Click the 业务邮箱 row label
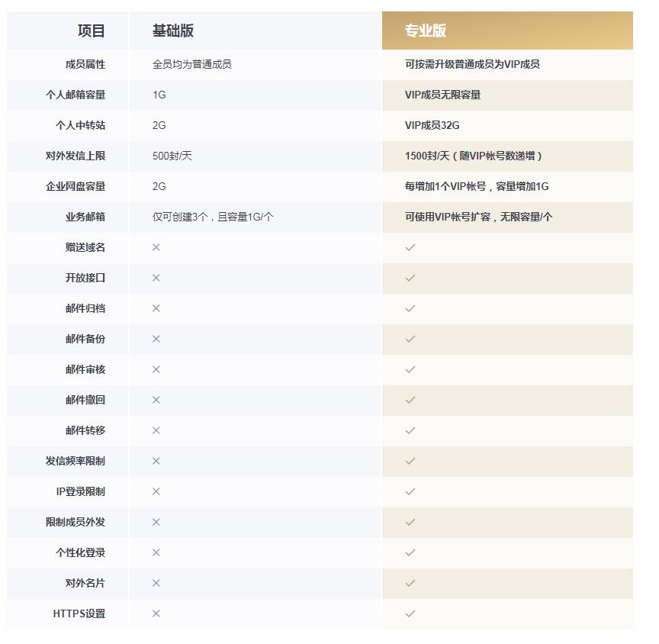This screenshot has height=644, width=659. (x=85, y=217)
